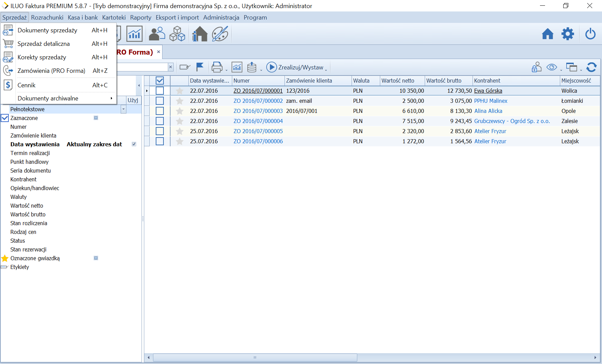Open the products cubes icon
Viewport: 602px width, 364px height.
177,34
